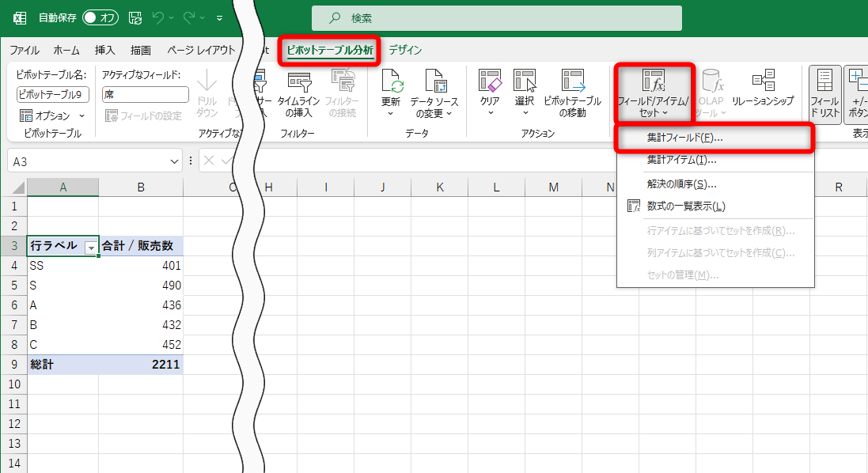The height and width of the screenshot is (473, 868).
Task: Open the 行ラベル filter dropdown
Action: click(91, 248)
